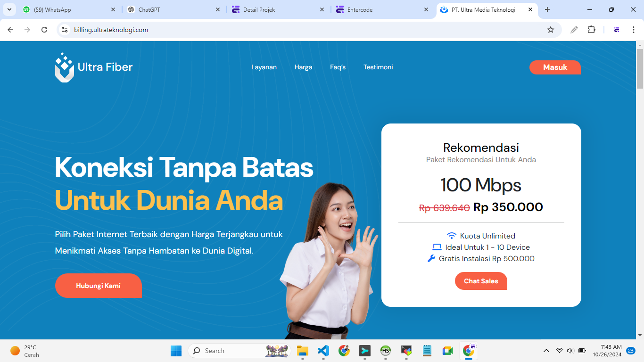Close the Detail Projek tab

tap(322, 9)
